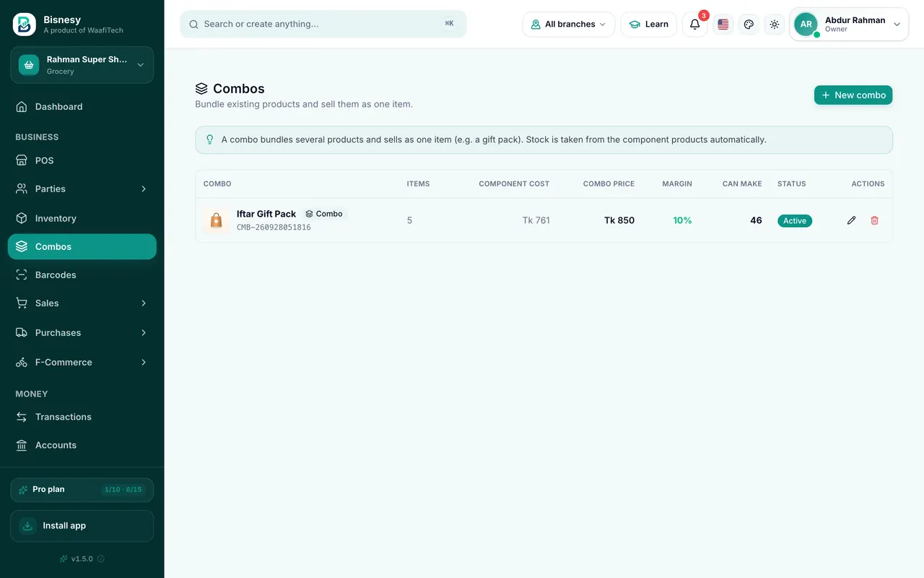Click the Learn button

click(649, 25)
